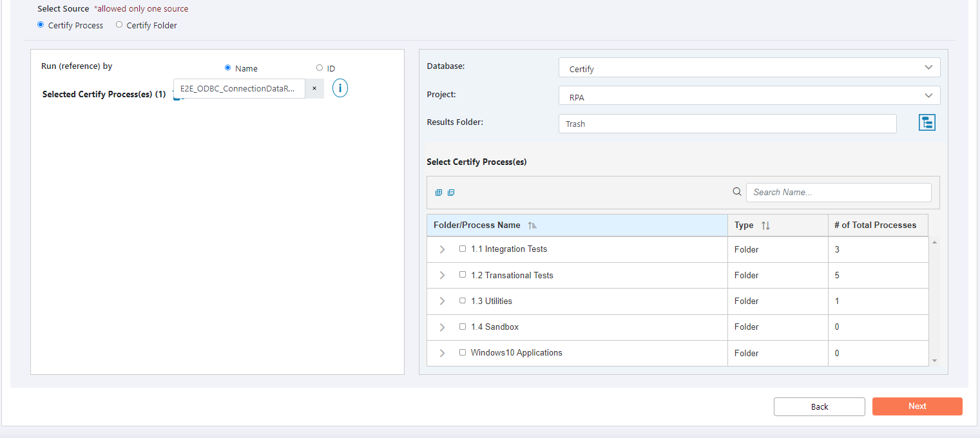Sort by Folder/Process Name column icon
Image resolution: width=980 pixels, height=438 pixels.
click(x=532, y=225)
